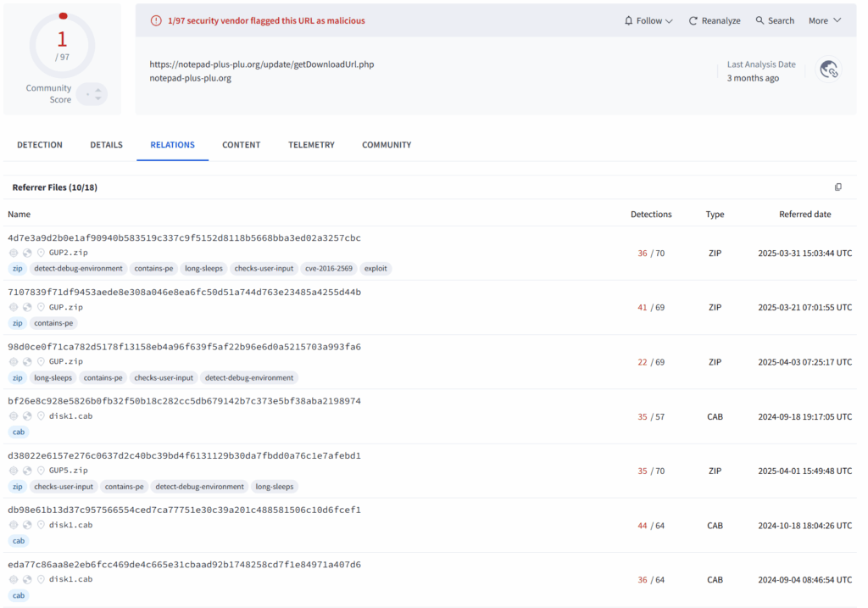Click the Reanalyze button label

721,20
